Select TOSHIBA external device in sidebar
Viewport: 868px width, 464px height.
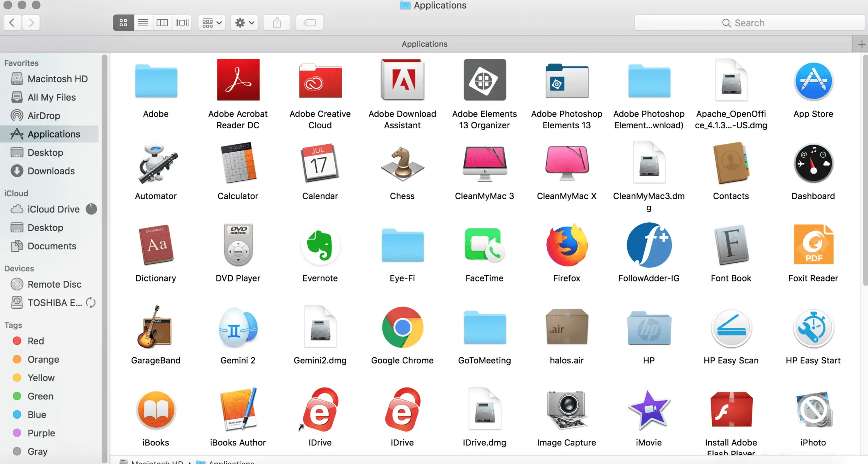coord(50,303)
